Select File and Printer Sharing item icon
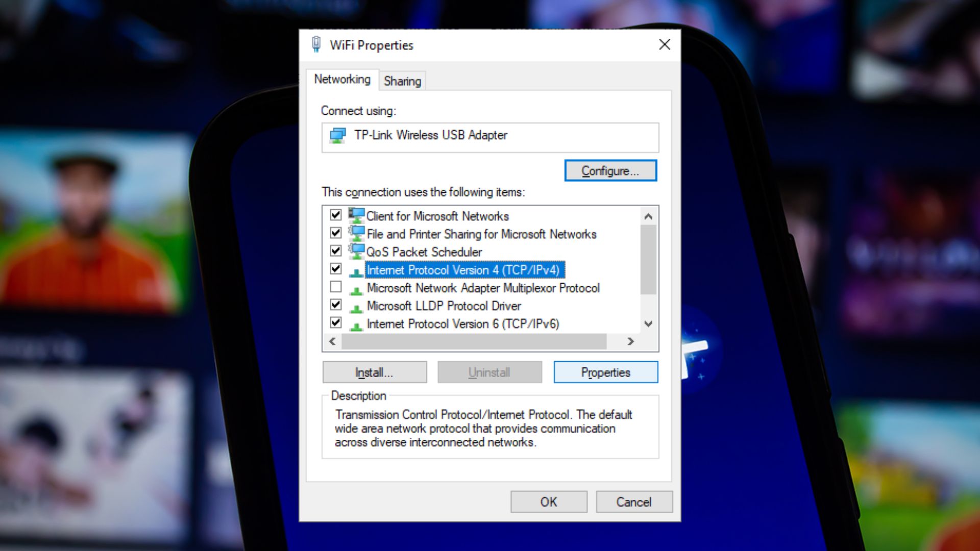The height and width of the screenshot is (551, 980). (356, 233)
